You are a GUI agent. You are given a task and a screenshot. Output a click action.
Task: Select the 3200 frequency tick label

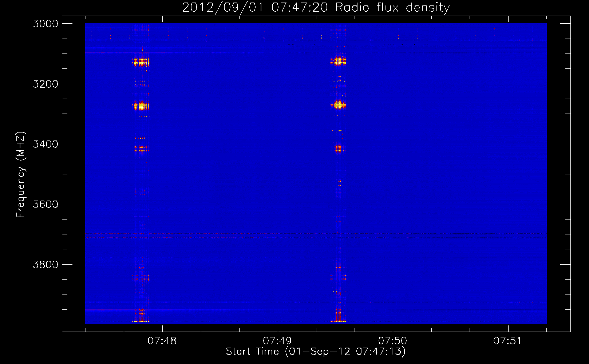46,84
